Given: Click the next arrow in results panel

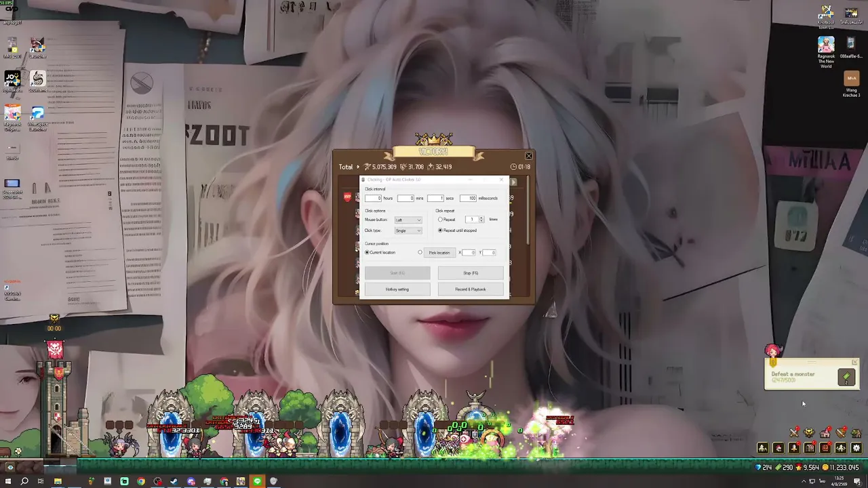Looking at the screenshot, I should (513, 182).
